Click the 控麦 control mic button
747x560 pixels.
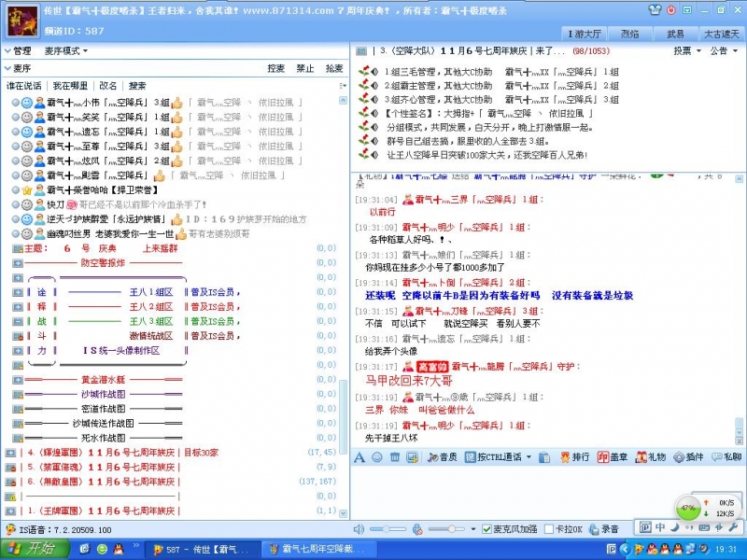click(x=276, y=68)
